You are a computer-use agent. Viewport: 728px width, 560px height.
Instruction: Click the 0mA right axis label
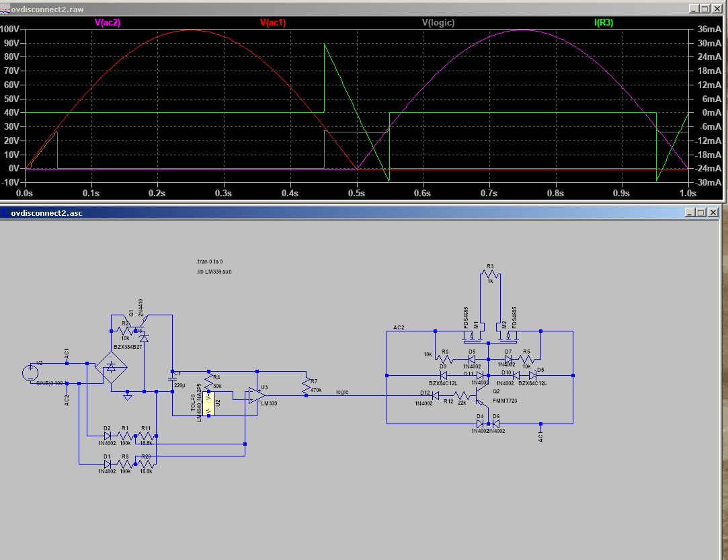click(712, 112)
